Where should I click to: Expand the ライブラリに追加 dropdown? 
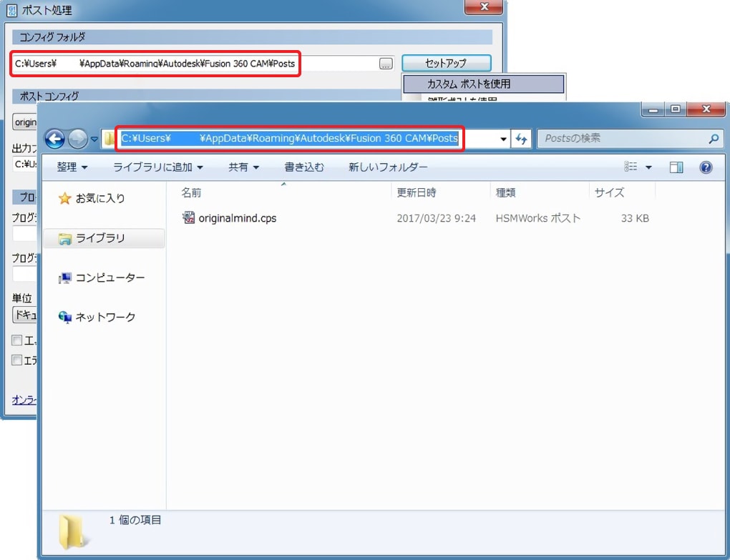(157, 167)
